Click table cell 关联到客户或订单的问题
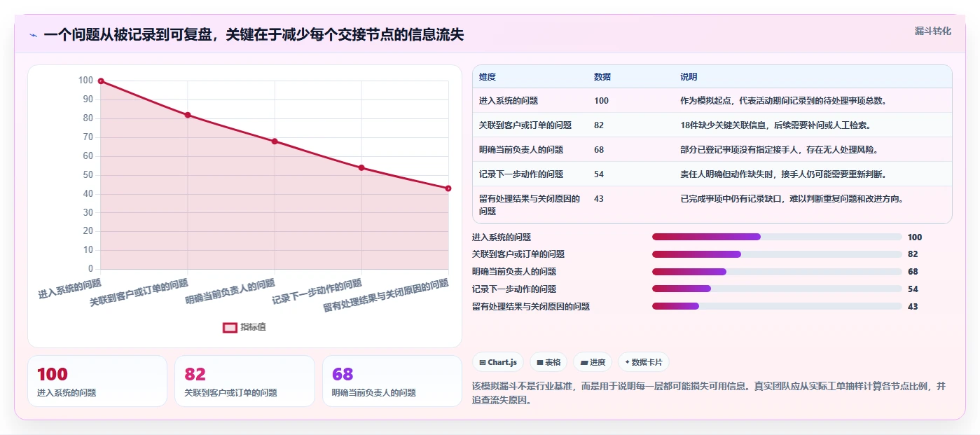Image resolution: width=980 pixels, height=435 pixels. pyautogui.click(x=525, y=125)
